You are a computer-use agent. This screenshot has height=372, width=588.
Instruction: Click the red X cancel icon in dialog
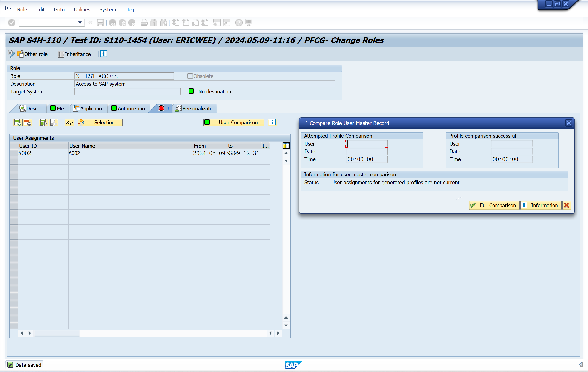(x=567, y=205)
